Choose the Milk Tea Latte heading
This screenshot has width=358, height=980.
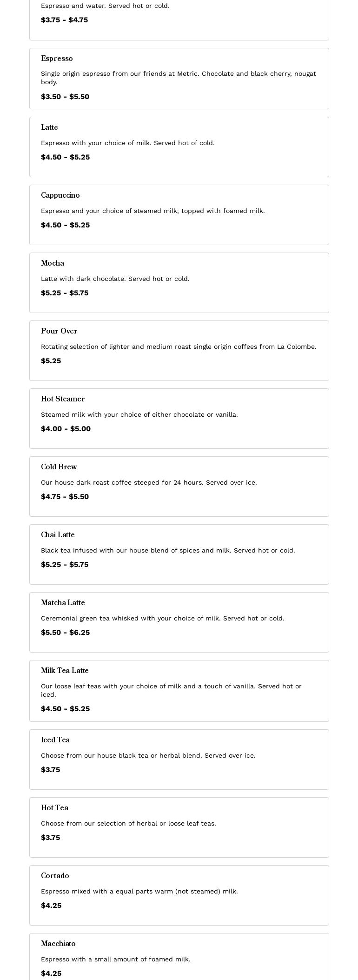[65, 671]
